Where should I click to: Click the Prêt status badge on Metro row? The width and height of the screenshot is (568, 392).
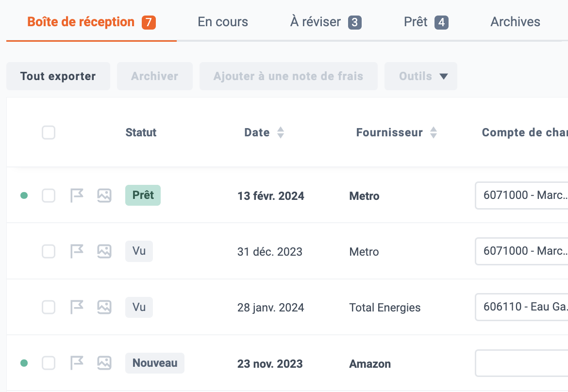coord(143,195)
